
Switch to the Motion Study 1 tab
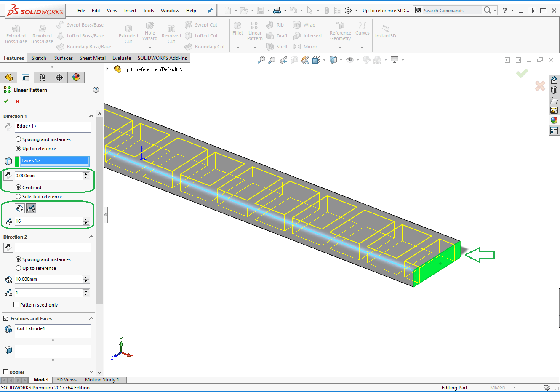[x=102, y=380]
